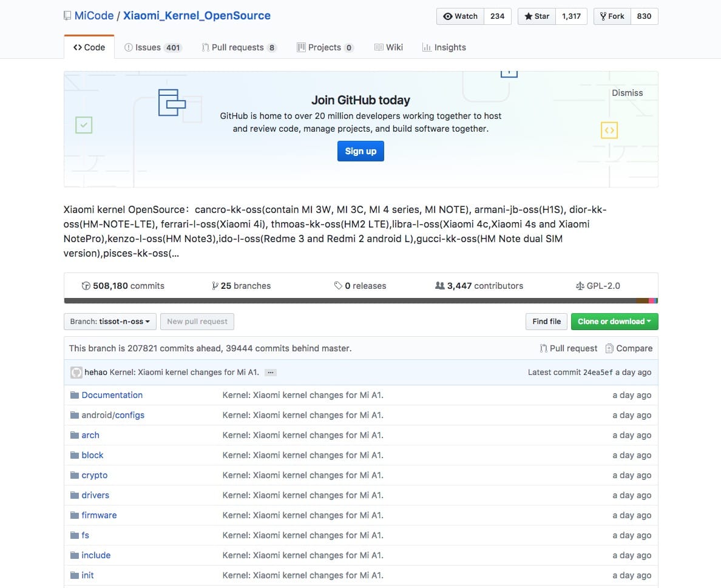The width and height of the screenshot is (721, 588).
Task: Open the firmware folder
Action: 100,515
